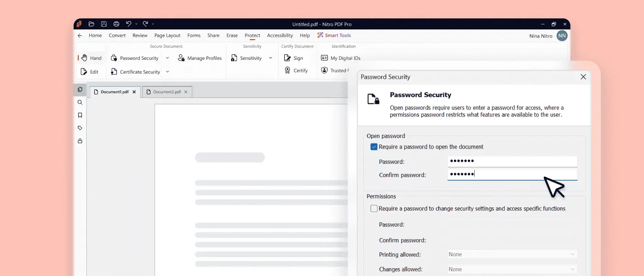Image resolution: width=644 pixels, height=276 pixels.
Task: Close the Document1.pdf tab
Action: pyautogui.click(x=134, y=92)
